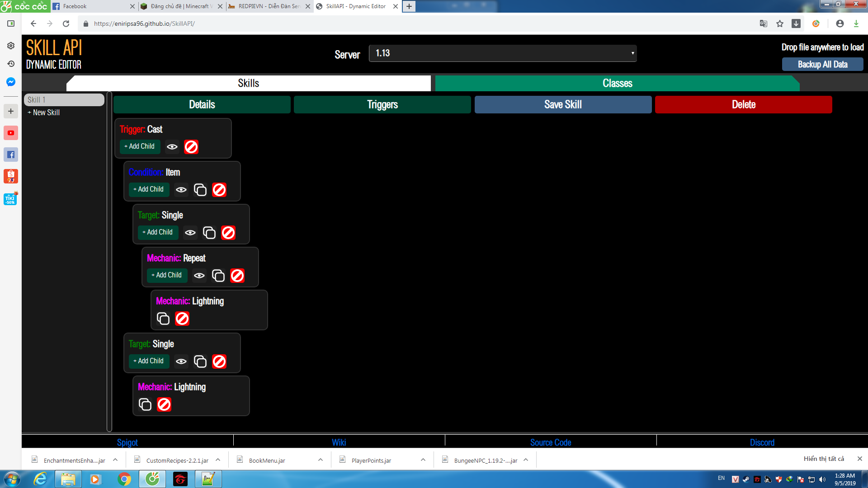
Task: Remove the Repeat mechanic component
Action: click(237, 276)
